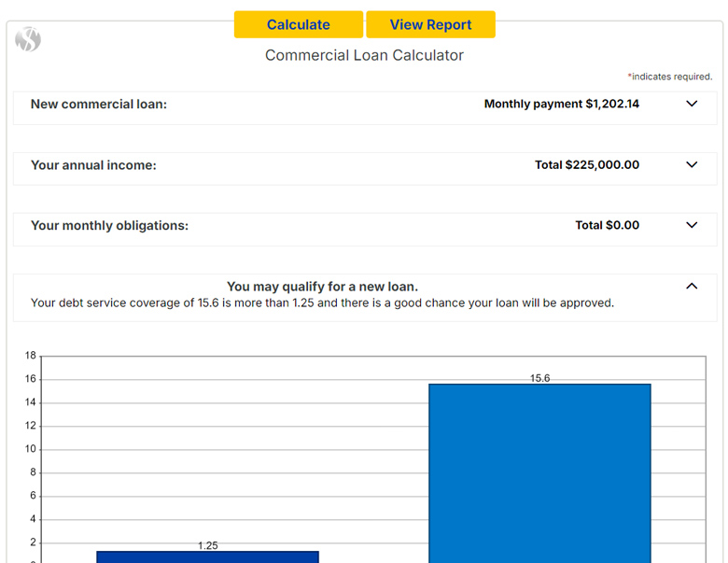Viewport: 728px width, 563px height.
Task: Select the 'Total $0.00' value
Action: click(608, 225)
